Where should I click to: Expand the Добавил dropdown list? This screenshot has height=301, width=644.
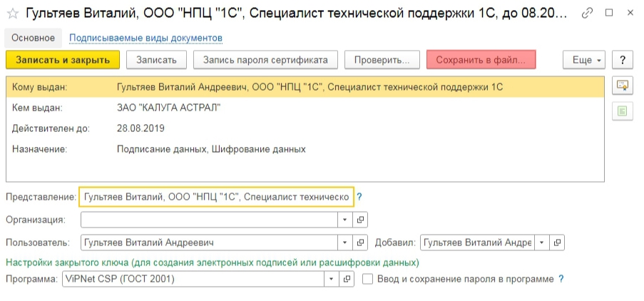click(x=542, y=243)
